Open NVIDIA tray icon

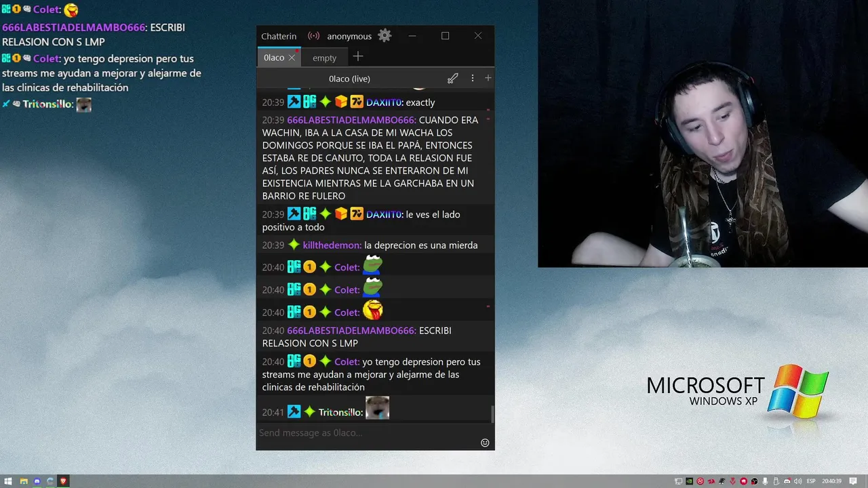(x=689, y=481)
